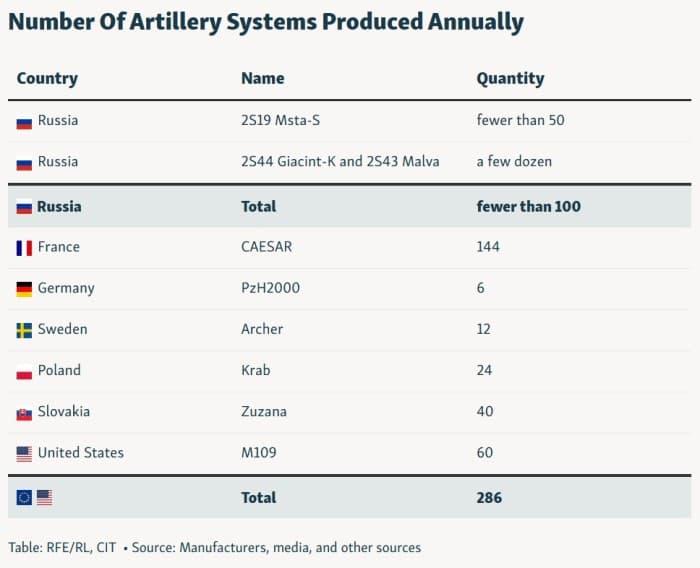This screenshot has height=568, width=700.
Task: Click the French flag icon
Action: pos(24,248)
